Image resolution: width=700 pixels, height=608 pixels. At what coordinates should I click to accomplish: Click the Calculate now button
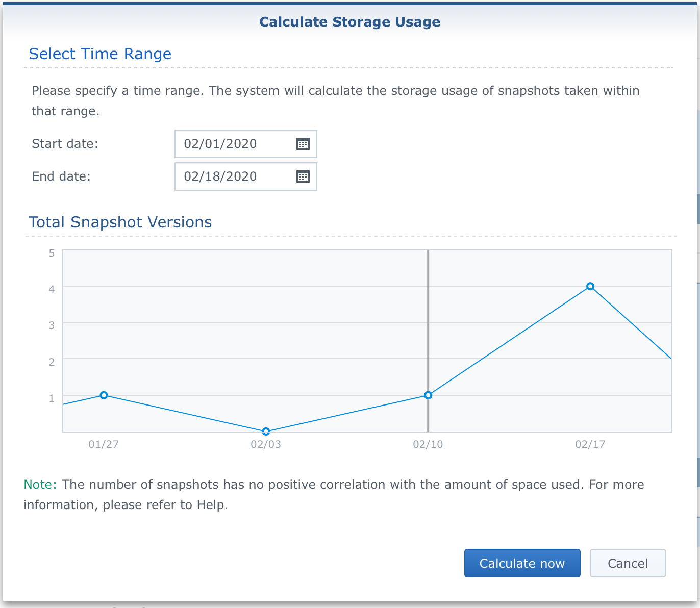tap(522, 563)
